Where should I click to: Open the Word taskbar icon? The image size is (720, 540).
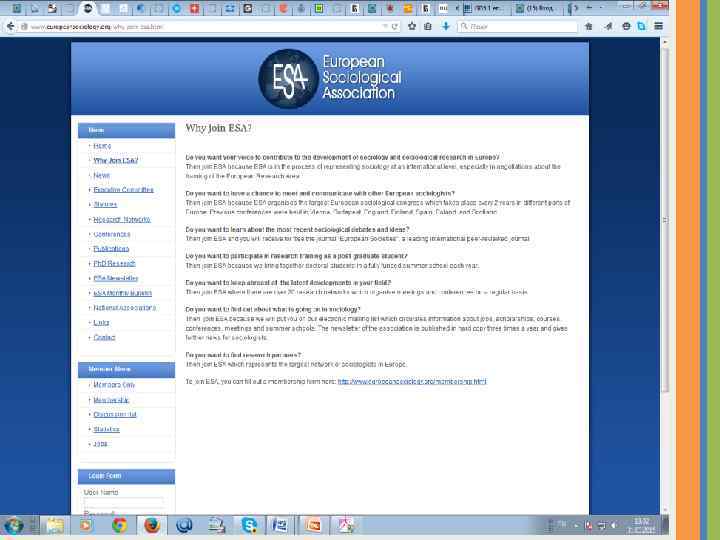[x=281, y=526]
